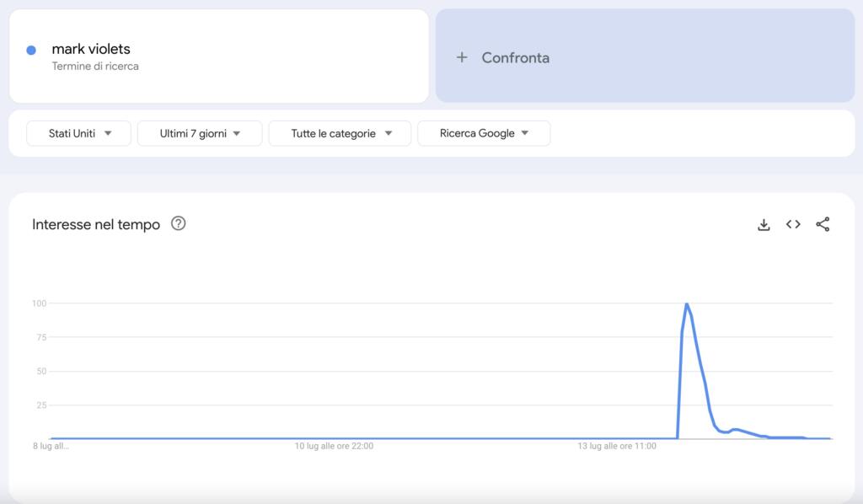863x504 pixels.
Task: Open the Ricerca Google search type dropdown
Action: point(484,133)
